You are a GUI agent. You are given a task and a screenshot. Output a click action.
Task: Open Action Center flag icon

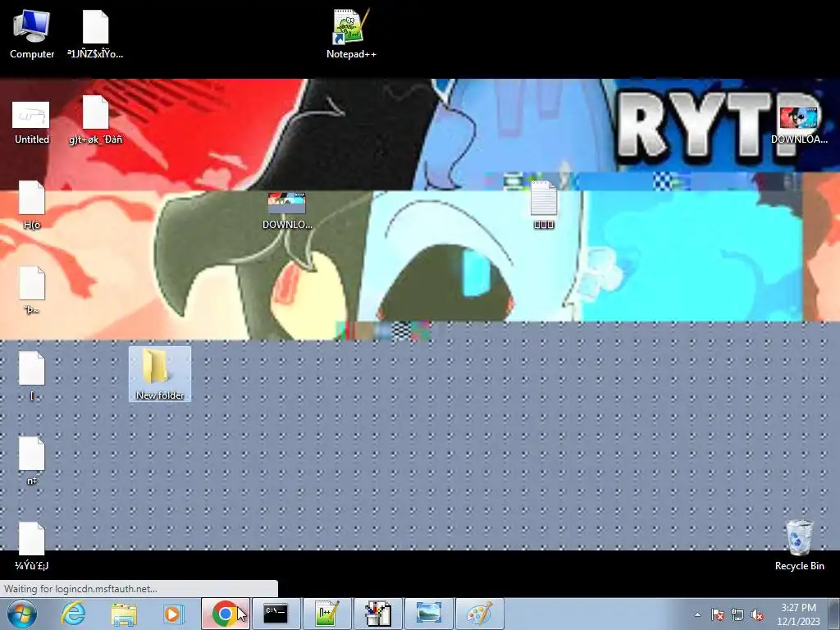coord(718,614)
